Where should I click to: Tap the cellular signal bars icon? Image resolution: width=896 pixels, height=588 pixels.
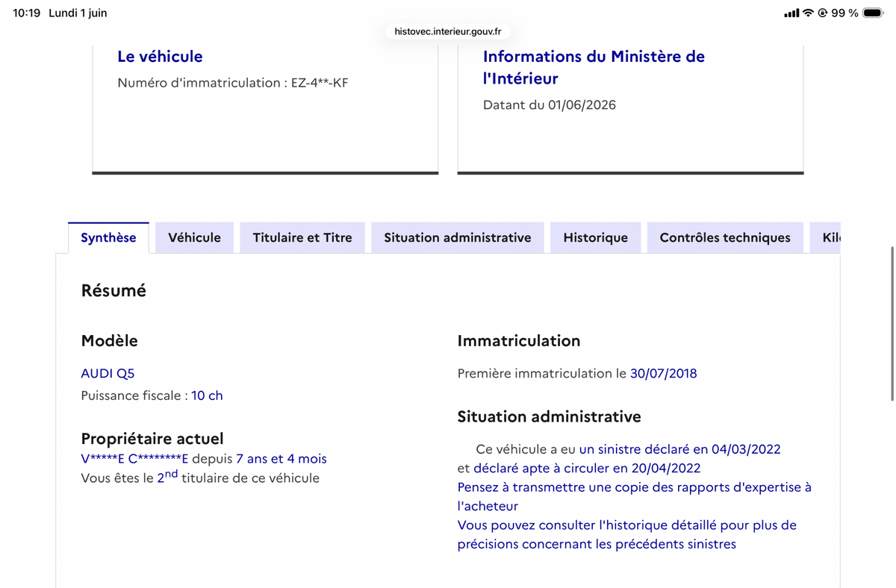(x=791, y=13)
